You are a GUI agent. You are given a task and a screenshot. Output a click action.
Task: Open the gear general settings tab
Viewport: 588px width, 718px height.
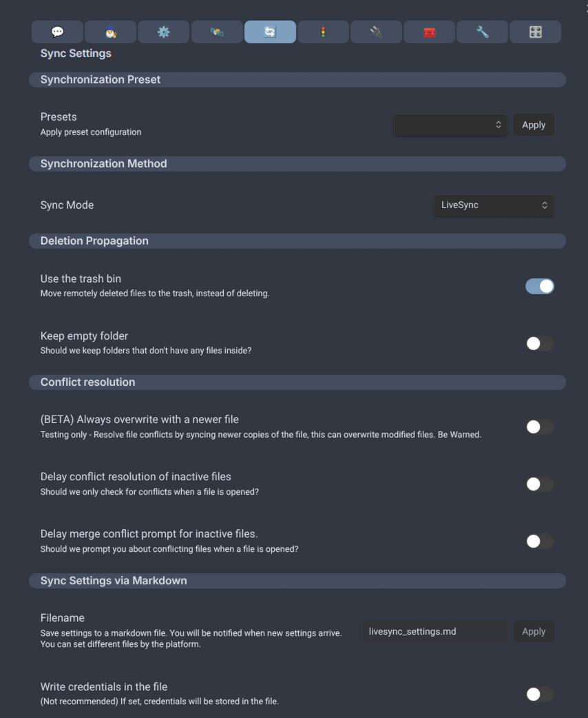coord(164,32)
